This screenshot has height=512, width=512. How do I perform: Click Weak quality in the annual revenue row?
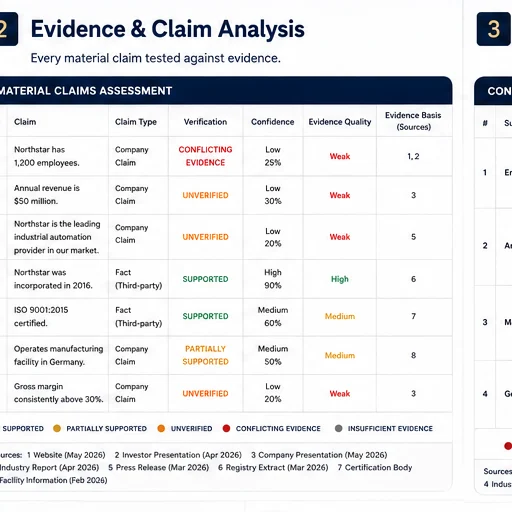pyautogui.click(x=340, y=195)
